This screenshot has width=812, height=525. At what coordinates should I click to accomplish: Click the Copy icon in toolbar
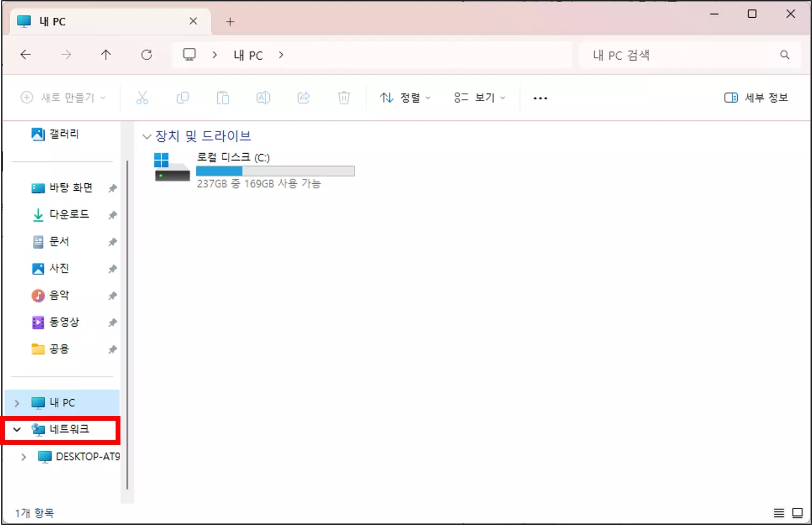click(x=183, y=98)
